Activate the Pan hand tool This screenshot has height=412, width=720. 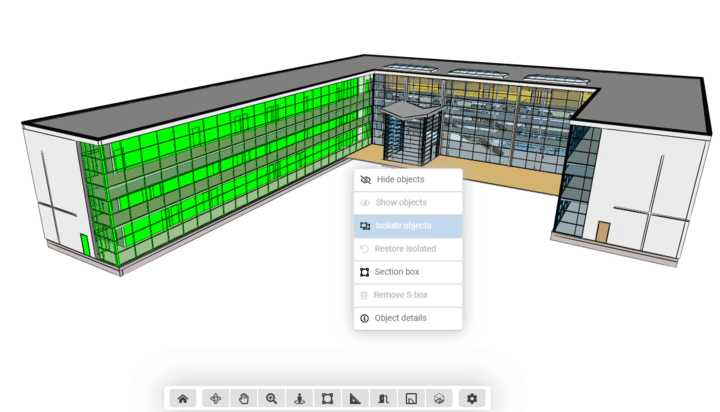[x=243, y=398]
